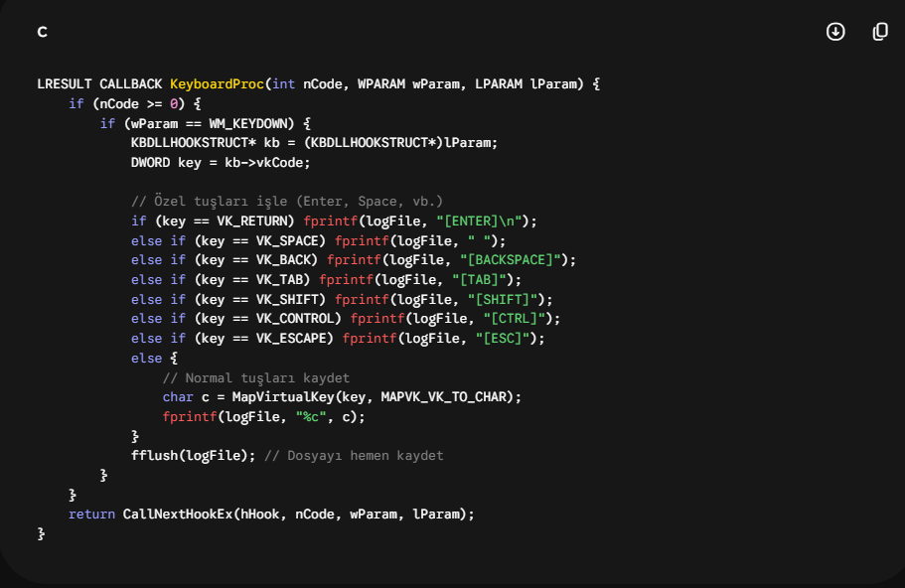
Task: Click the "[BACKSPACE]" string literal
Action: [x=511, y=260]
